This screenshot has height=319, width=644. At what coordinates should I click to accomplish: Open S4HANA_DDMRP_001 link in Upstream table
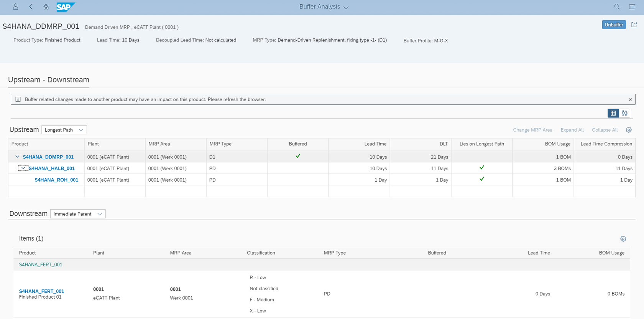[x=48, y=157]
